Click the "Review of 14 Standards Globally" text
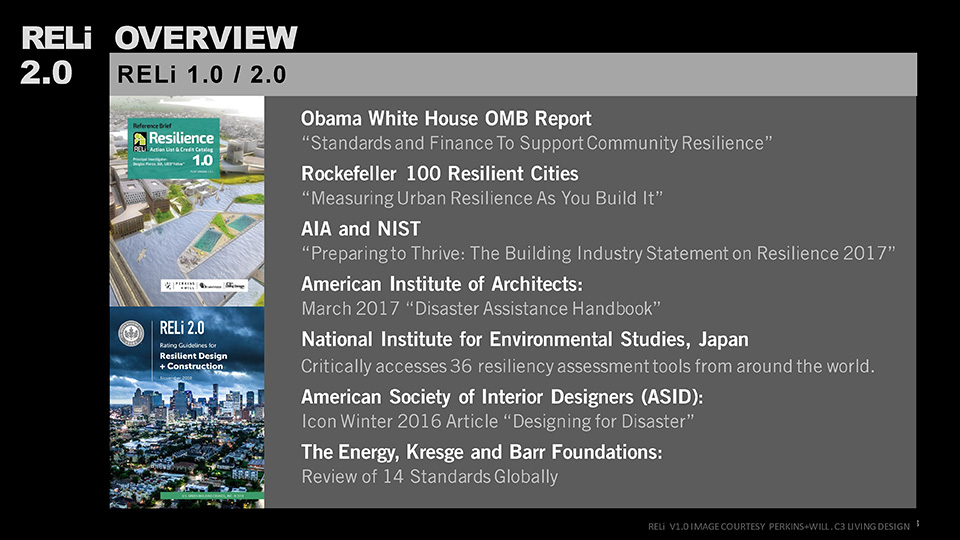This screenshot has height=540, width=960. 429,476
